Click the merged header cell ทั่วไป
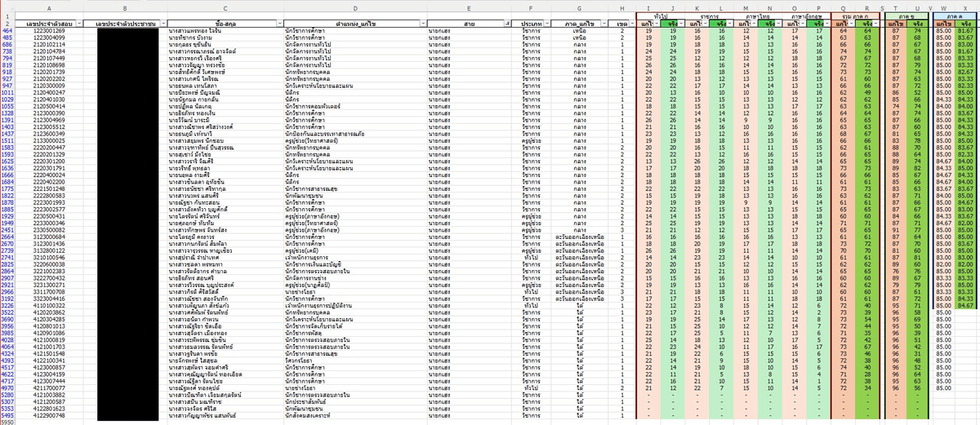The height and width of the screenshot is (425, 980). point(661,16)
